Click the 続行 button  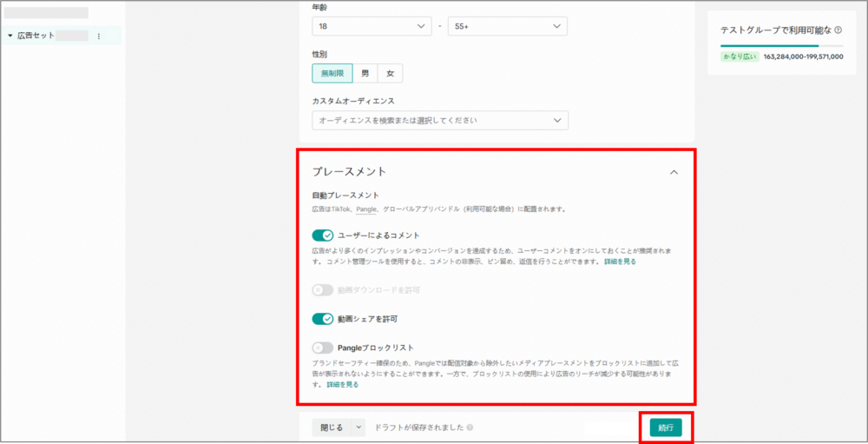tap(666, 427)
